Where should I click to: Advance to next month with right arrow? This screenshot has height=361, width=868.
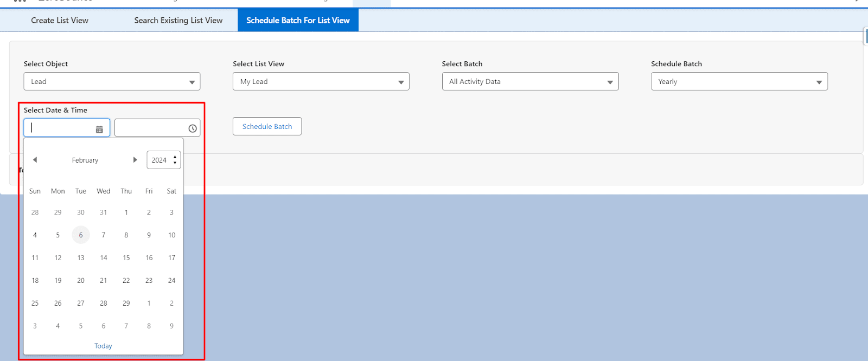(135, 160)
